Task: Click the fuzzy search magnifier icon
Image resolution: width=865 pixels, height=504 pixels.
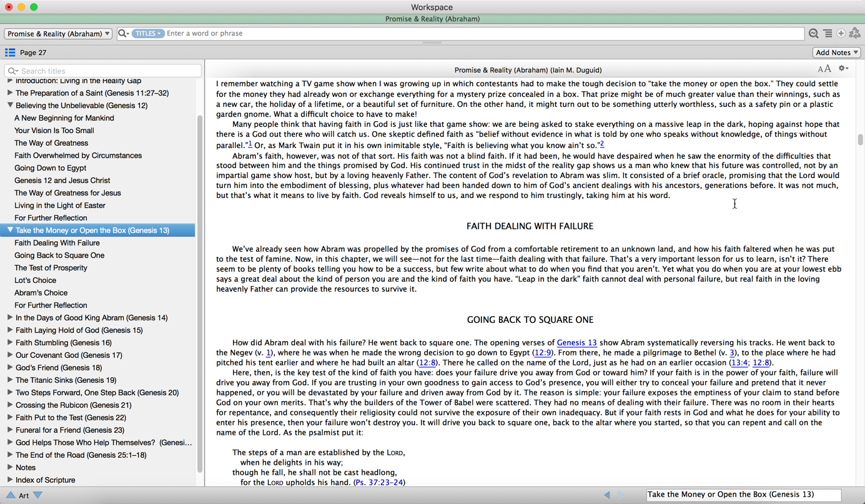Action: (813, 34)
